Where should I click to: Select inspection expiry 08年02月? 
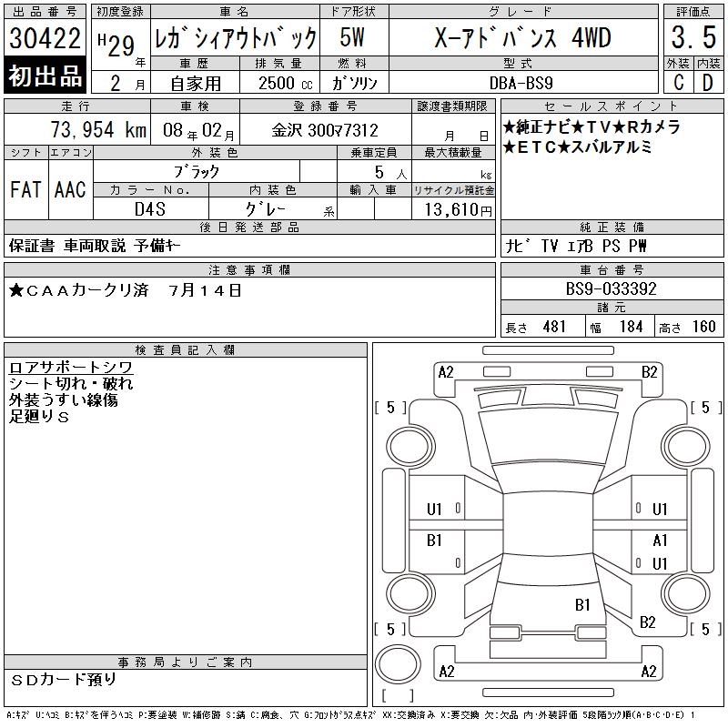point(198,130)
